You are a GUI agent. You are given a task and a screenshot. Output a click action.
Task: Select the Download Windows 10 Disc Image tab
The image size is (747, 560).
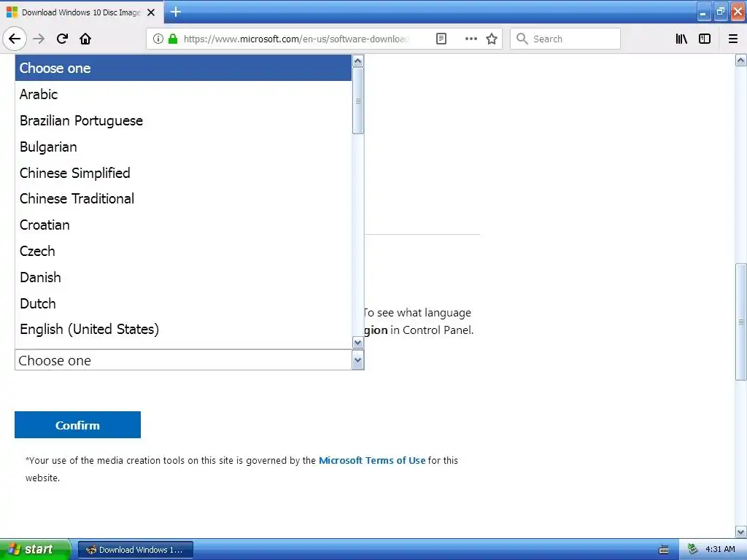point(82,12)
